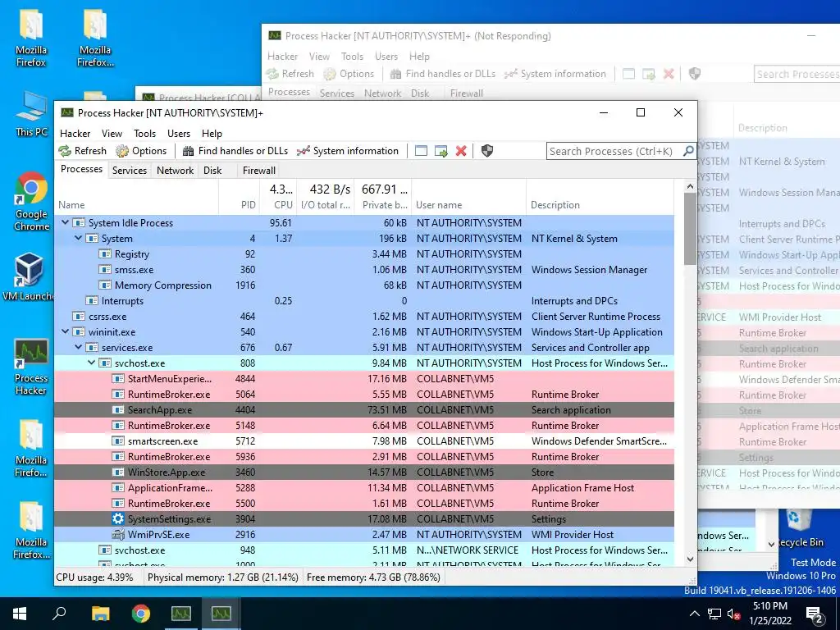Viewport: 840px width, 630px height.
Task: Open the notification center icon
Action: click(815, 614)
